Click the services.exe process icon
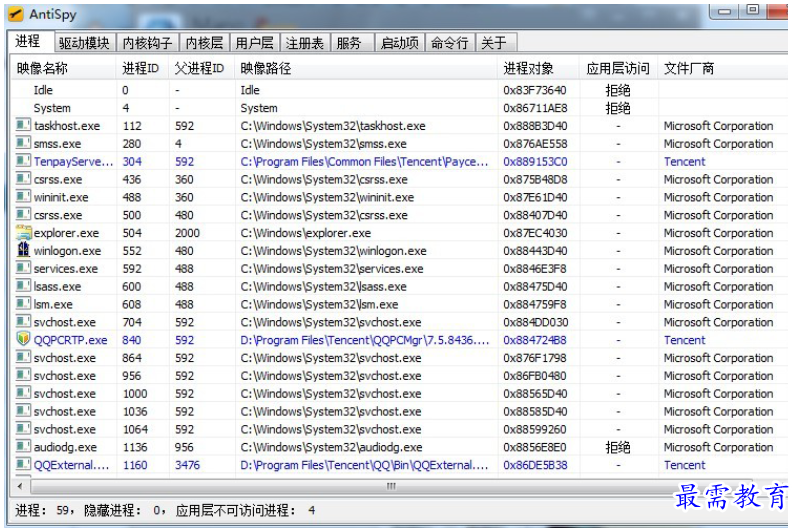797x528 pixels. coord(23,268)
